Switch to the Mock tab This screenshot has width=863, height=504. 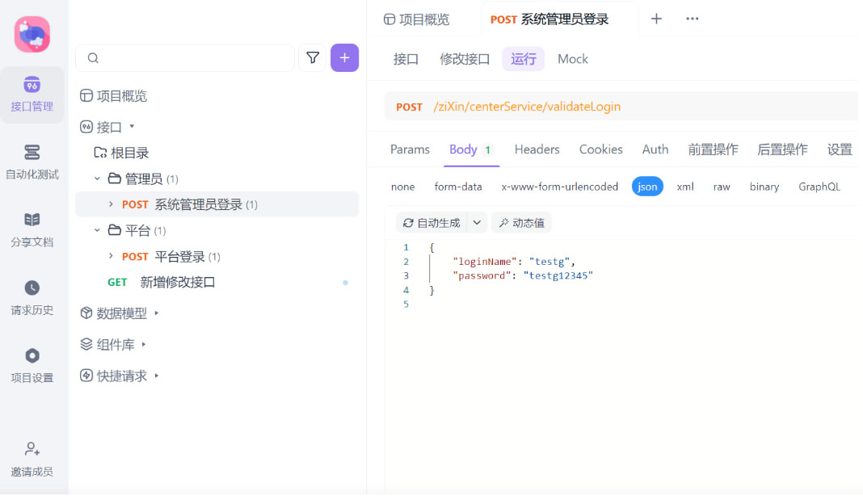572,59
